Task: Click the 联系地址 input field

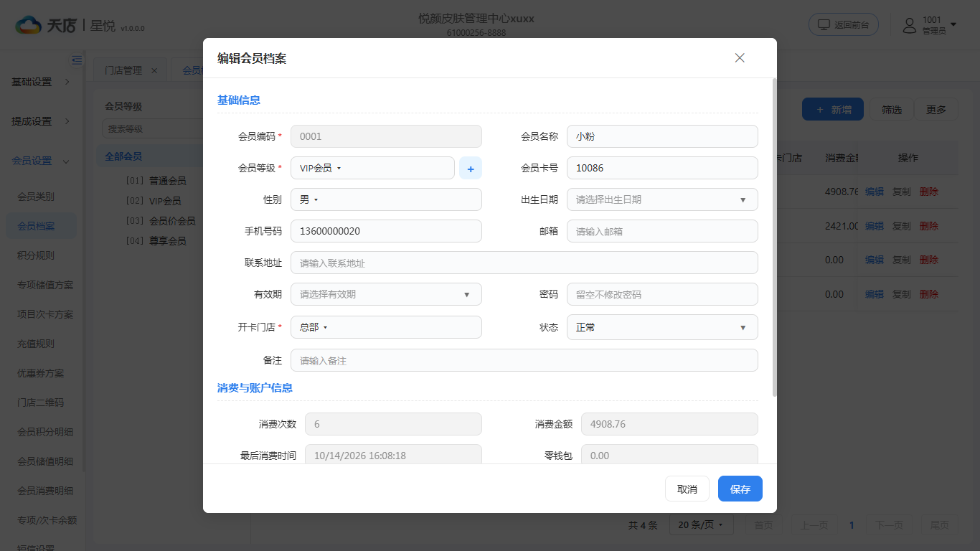Action: click(x=524, y=263)
